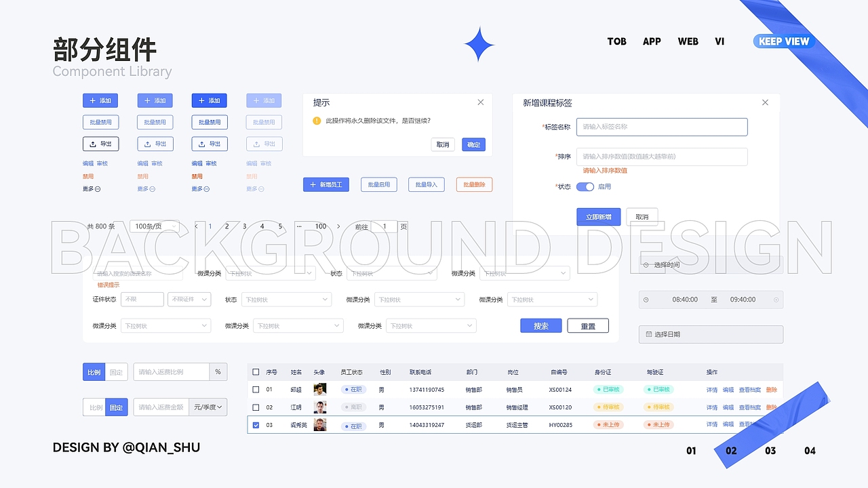868x488 pixels.
Task: Click the plus icon on the dark 添加 button
Action: [201, 100]
